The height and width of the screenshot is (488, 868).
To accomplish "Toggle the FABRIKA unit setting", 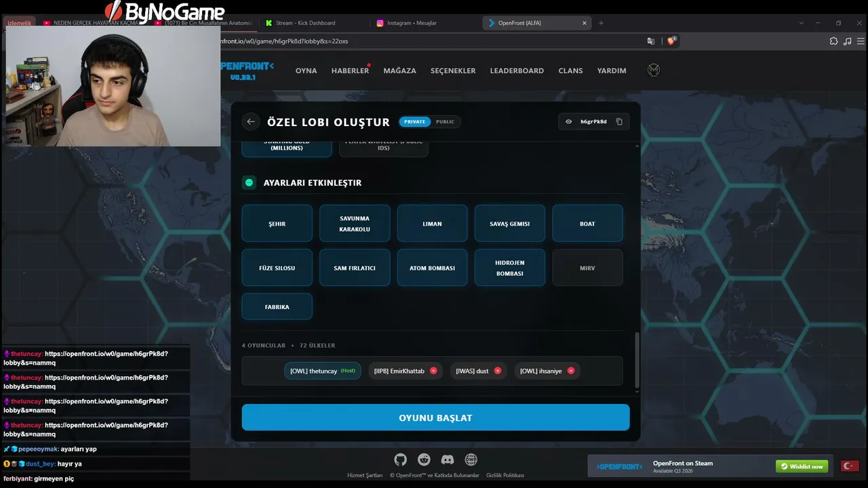I will pos(277,306).
